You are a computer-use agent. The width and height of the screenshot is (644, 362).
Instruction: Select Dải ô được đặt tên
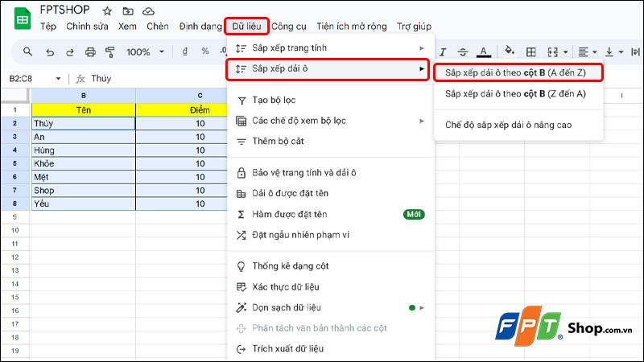pos(330,193)
